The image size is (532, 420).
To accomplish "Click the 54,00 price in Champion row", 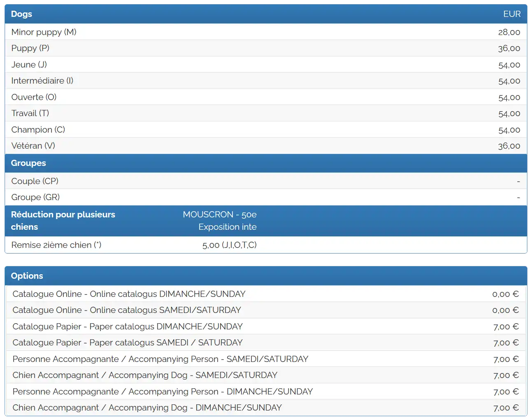I will click(509, 130).
